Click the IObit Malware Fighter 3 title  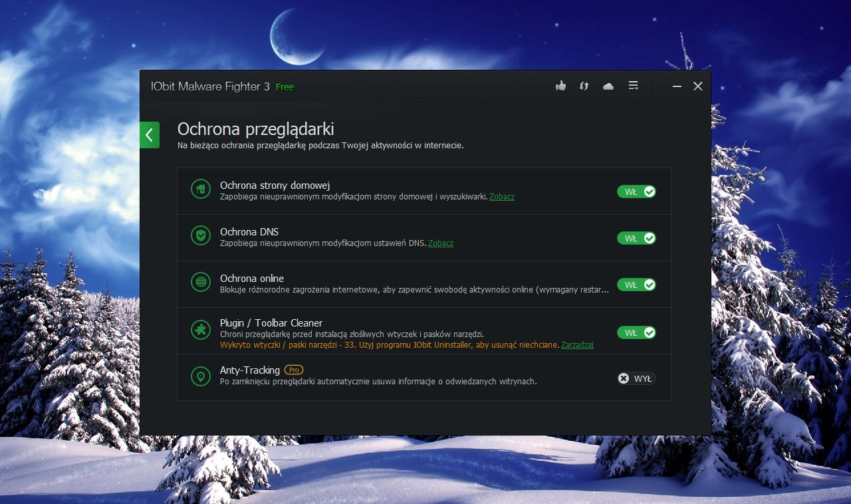(x=210, y=86)
